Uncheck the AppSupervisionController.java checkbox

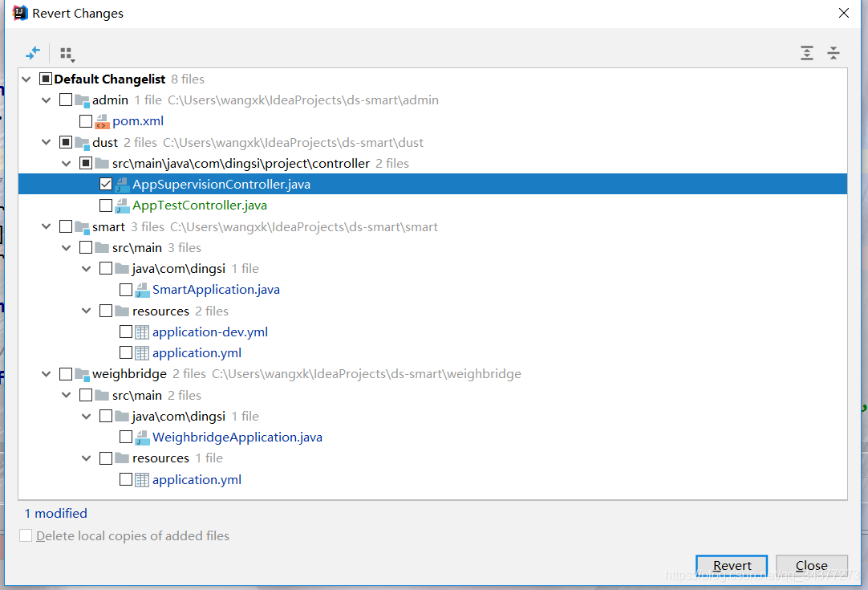click(x=106, y=185)
